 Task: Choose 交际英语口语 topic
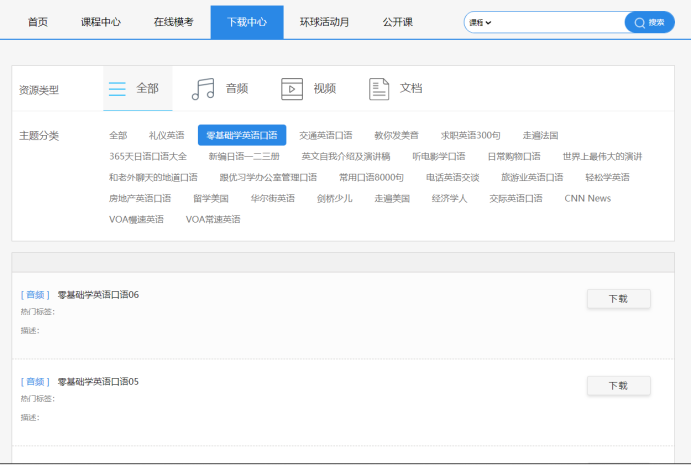pos(515,199)
